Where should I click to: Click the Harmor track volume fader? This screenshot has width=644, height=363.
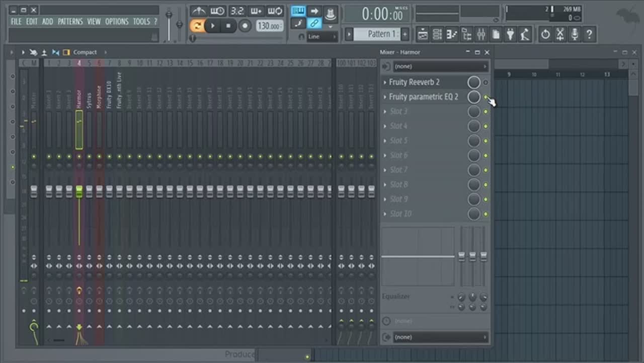click(x=79, y=191)
